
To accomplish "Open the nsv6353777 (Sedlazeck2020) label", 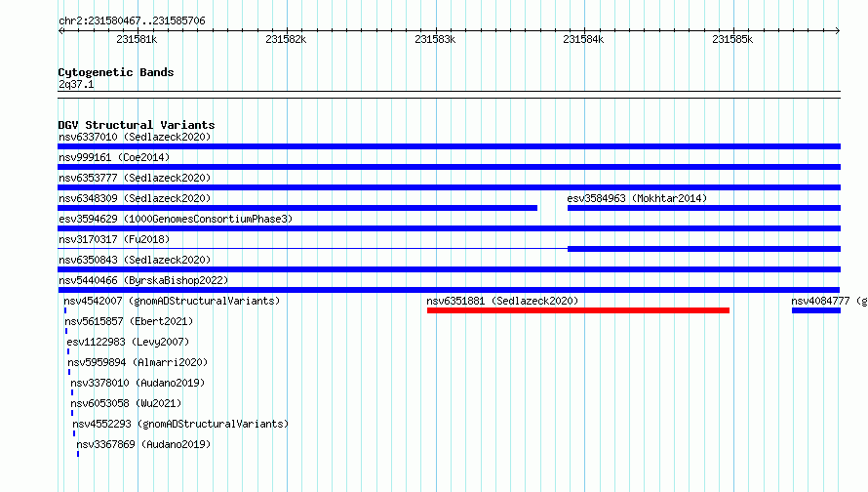I will pos(135,178).
